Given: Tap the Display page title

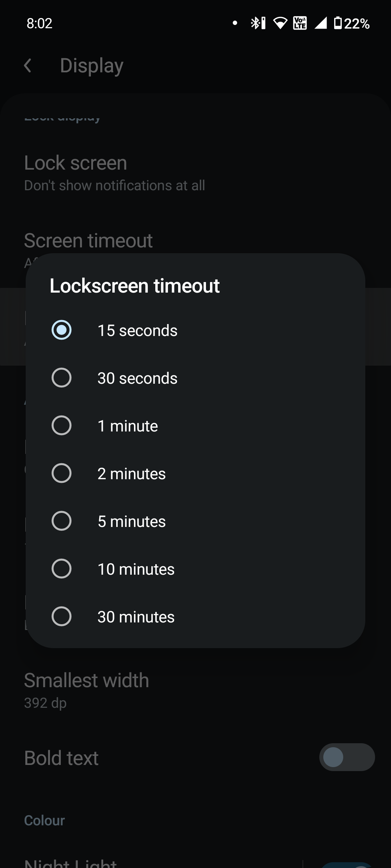Looking at the screenshot, I should click(x=92, y=65).
